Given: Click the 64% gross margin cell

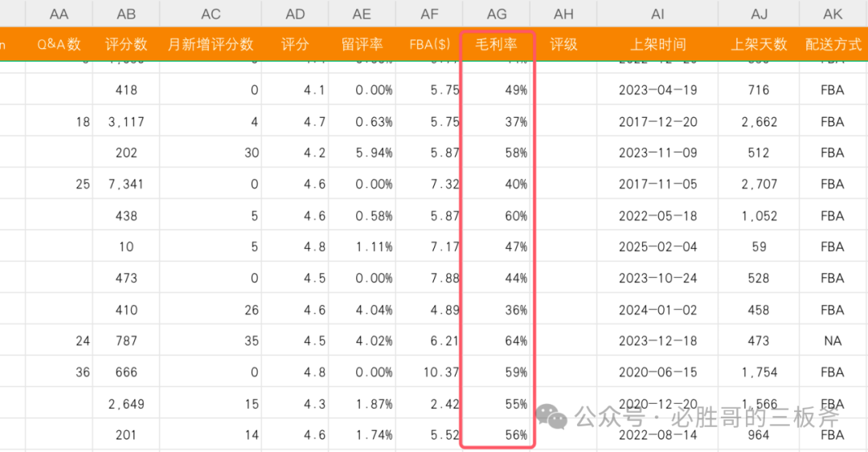Looking at the screenshot, I should click(498, 341).
